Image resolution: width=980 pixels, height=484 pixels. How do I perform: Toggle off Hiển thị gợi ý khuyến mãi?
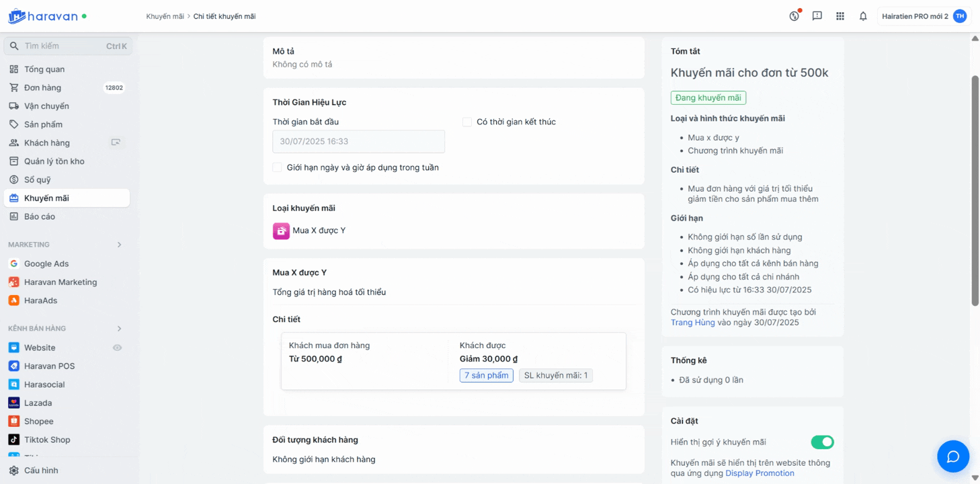point(822,442)
